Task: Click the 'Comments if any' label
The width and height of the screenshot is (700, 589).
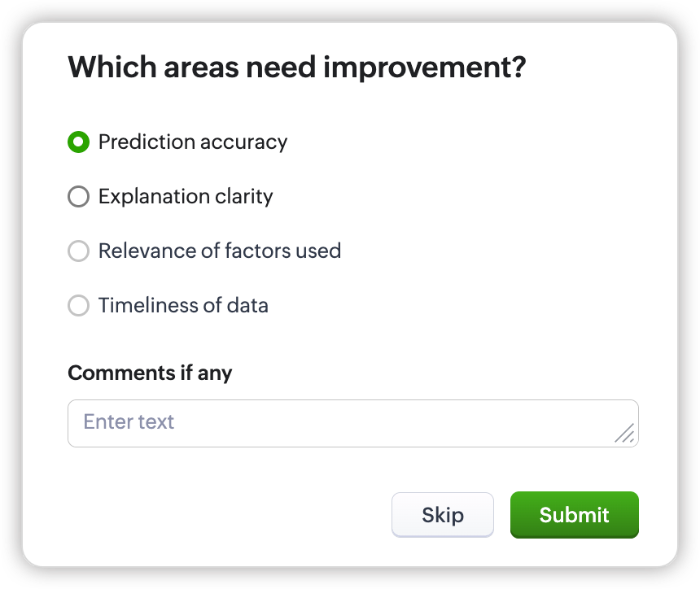Action: (150, 373)
